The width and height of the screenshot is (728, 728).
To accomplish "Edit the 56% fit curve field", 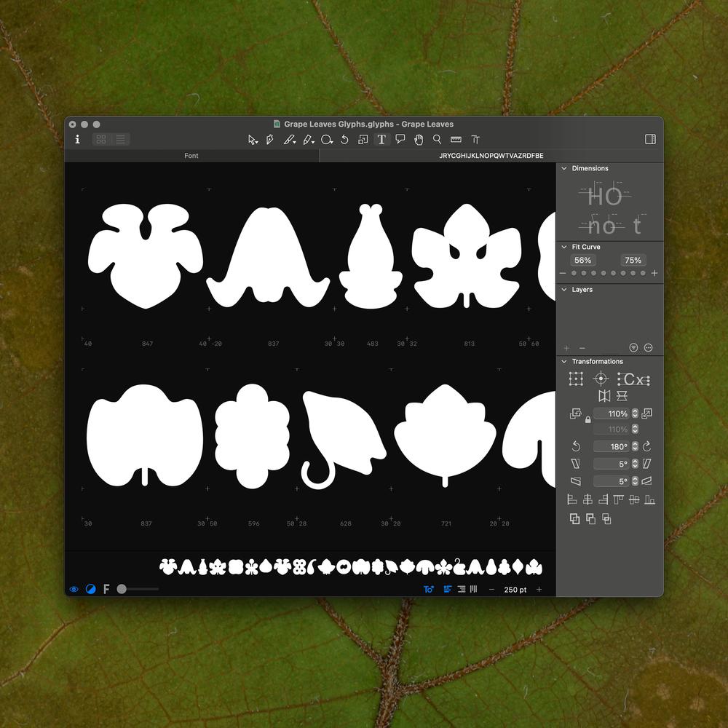I will pyautogui.click(x=582, y=261).
